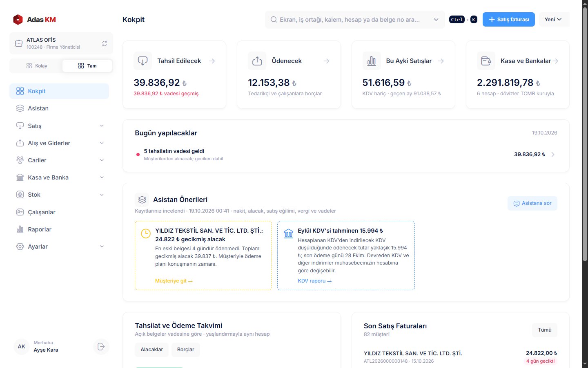Click the Asistana sor button
Screen dimensions: 588x368
(x=532, y=203)
